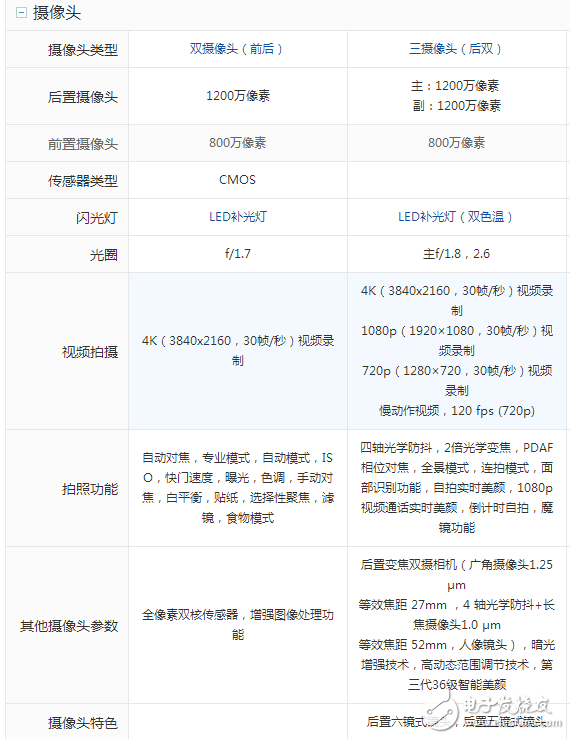Select the 后置摄像头 row label

83,97
